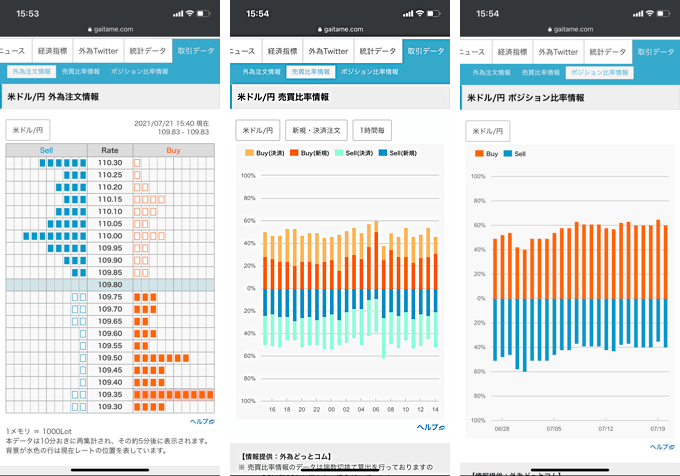Tap the Rate column header in the order table
Screen dimensions: 680x476
(x=110, y=150)
